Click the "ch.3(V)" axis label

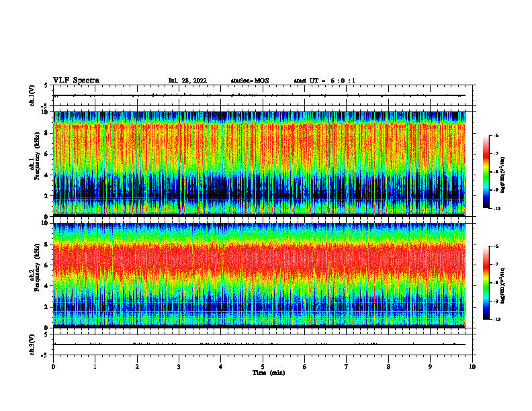[32, 345]
